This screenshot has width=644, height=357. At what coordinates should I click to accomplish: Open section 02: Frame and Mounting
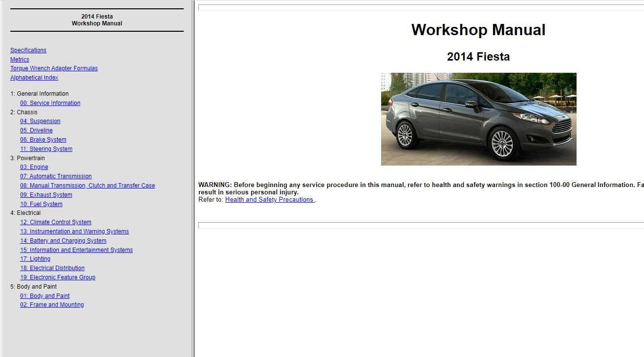pos(52,305)
